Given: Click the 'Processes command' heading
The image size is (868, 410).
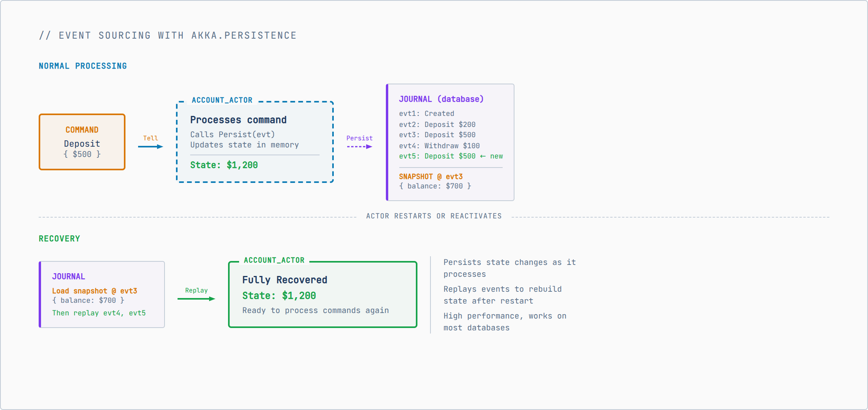Looking at the screenshot, I should pos(238,120).
